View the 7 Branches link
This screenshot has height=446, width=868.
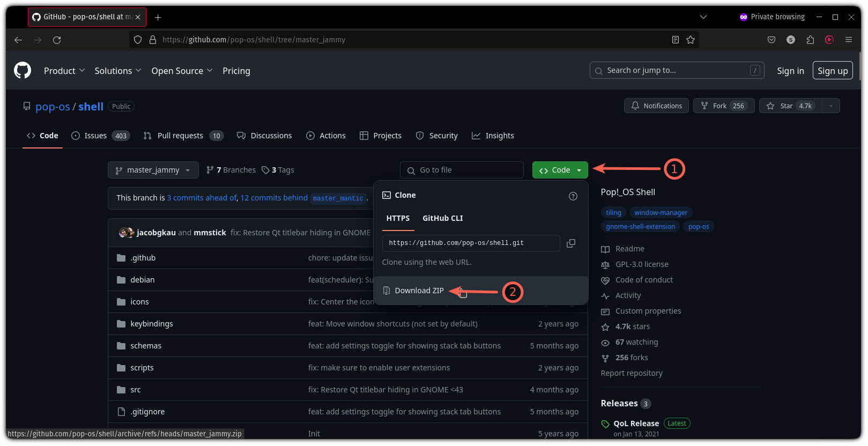pos(231,170)
